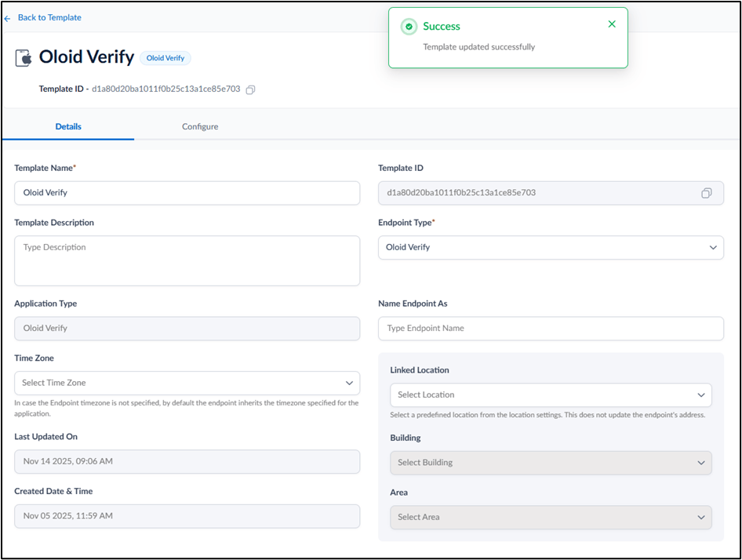The height and width of the screenshot is (560, 742).
Task: Click the Oloid Verify app icon in header
Action: point(24,58)
